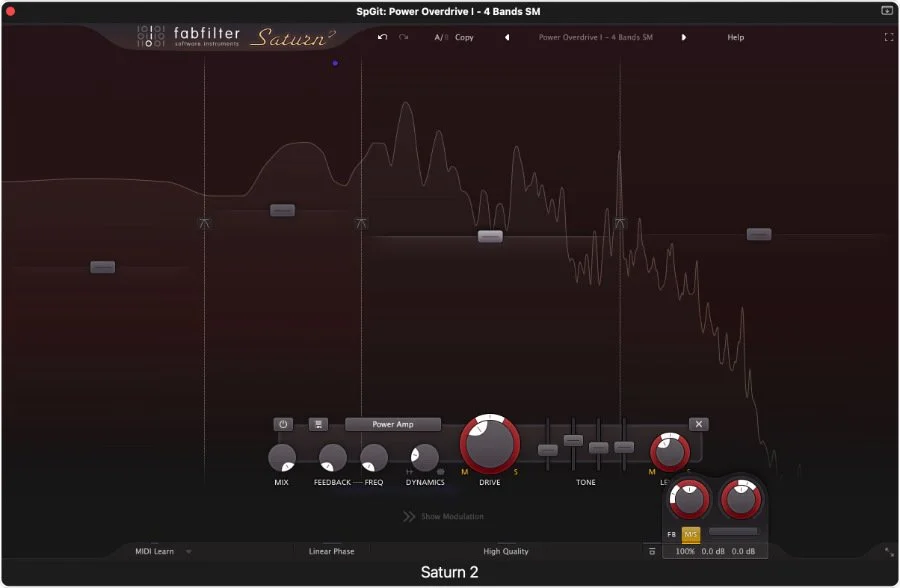Toggle full screen mode icon
900x588 pixels.
(889, 37)
